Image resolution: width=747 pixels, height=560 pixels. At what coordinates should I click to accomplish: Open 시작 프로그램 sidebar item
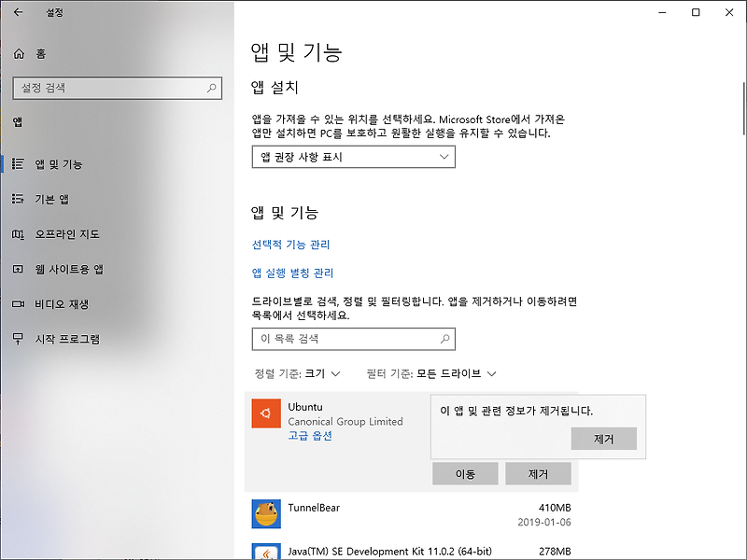[x=117, y=339]
